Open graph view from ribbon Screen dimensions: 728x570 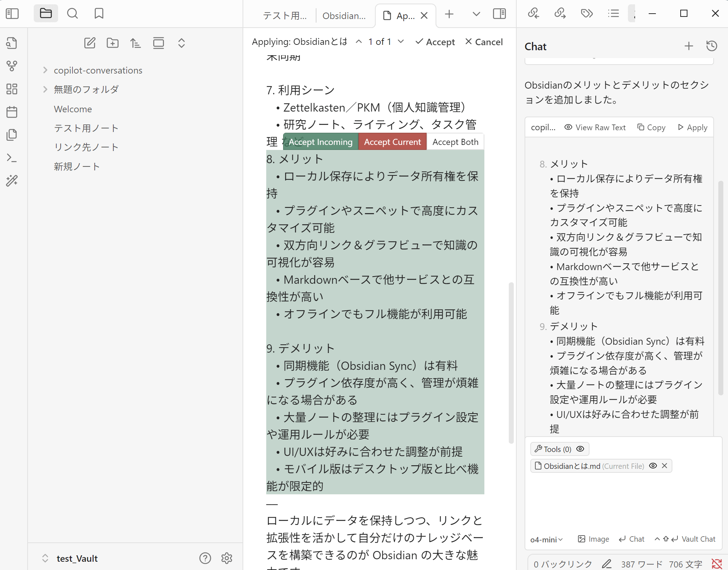(12, 66)
